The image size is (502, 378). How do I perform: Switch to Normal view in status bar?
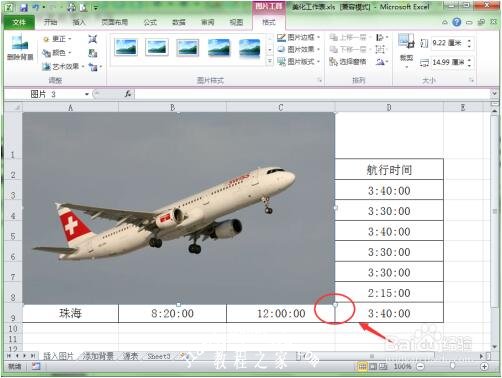point(362,367)
